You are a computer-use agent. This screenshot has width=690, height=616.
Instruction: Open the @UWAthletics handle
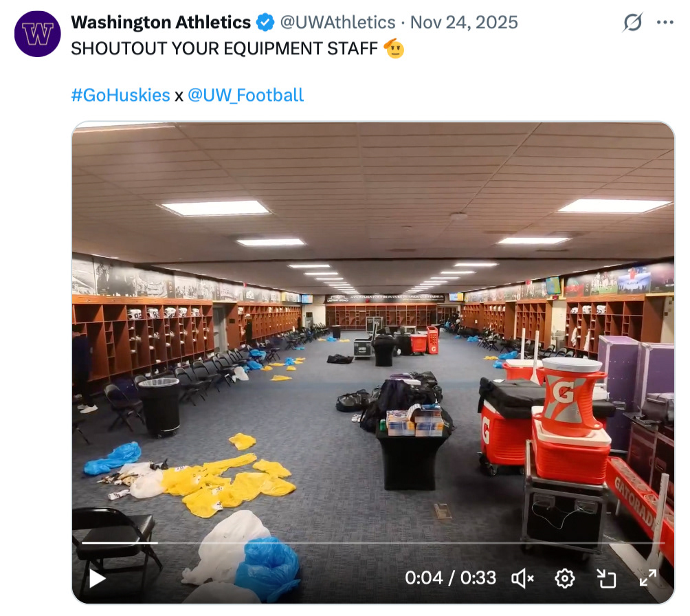pyautogui.click(x=337, y=23)
